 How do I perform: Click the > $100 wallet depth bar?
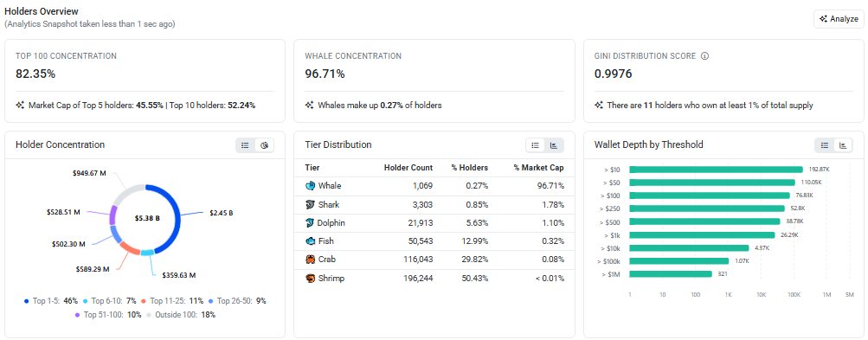pos(710,195)
